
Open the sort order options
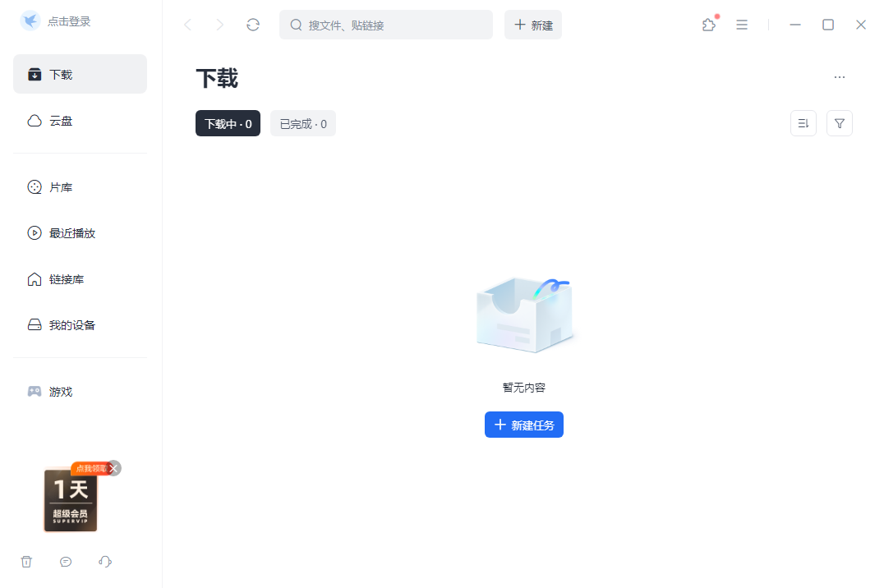pos(803,122)
